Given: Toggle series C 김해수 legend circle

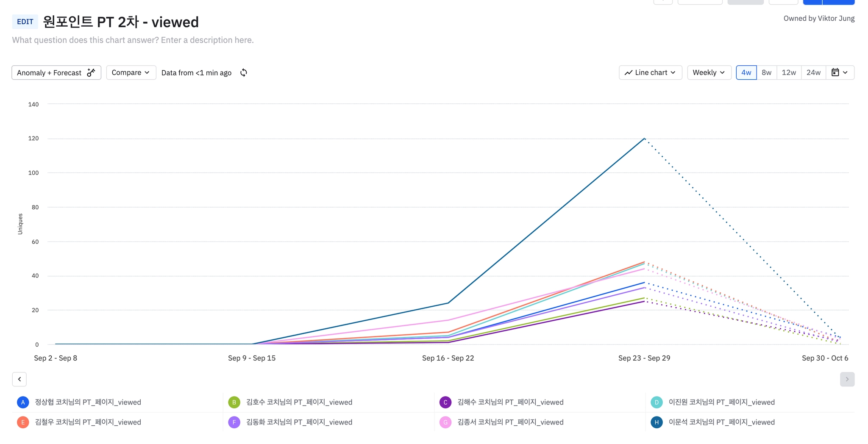Looking at the screenshot, I should [445, 402].
